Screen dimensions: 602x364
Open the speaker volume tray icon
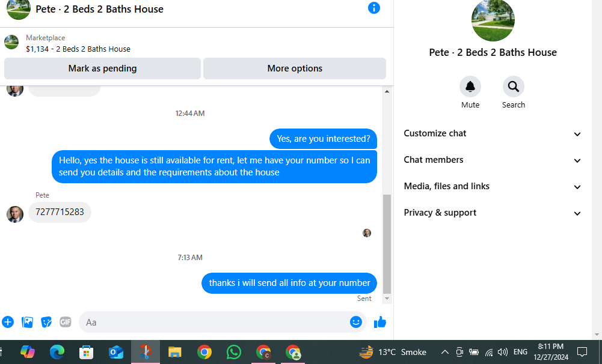(x=502, y=352)
